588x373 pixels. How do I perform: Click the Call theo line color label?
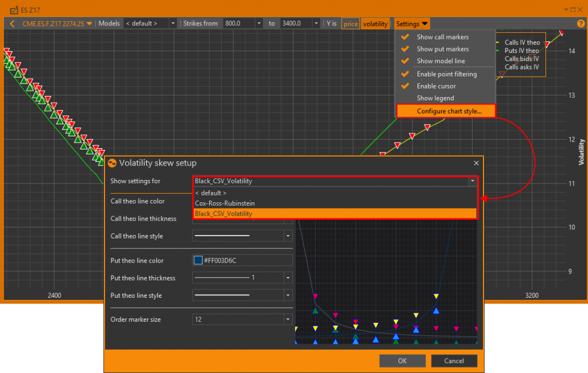pyautogui.click(x=138, y=201)
